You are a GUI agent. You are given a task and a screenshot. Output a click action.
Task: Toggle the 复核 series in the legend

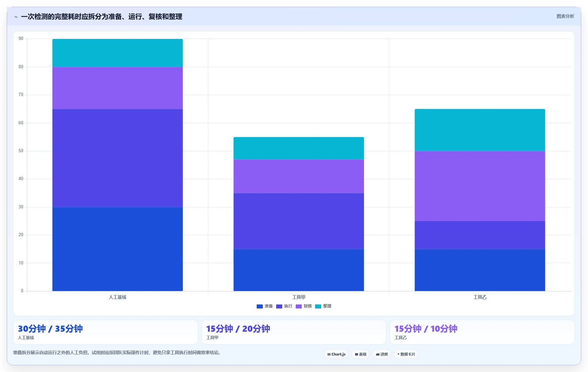tap(304, 306)
